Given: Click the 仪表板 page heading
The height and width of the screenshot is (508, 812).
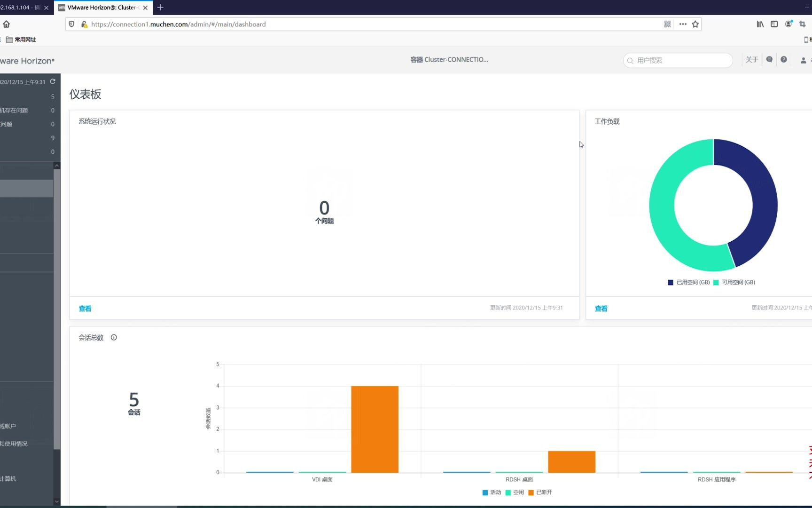Looking at the screenshot, I should coord(86,94).
